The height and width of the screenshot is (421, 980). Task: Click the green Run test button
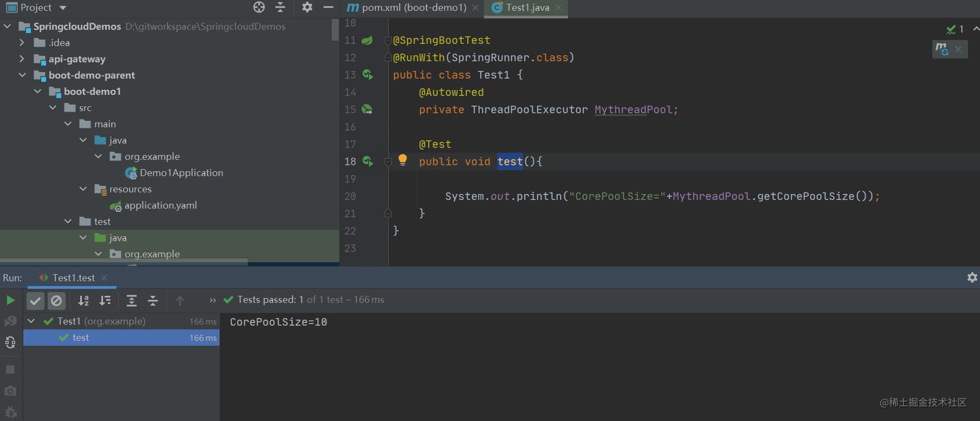click(x=10, y=300)
